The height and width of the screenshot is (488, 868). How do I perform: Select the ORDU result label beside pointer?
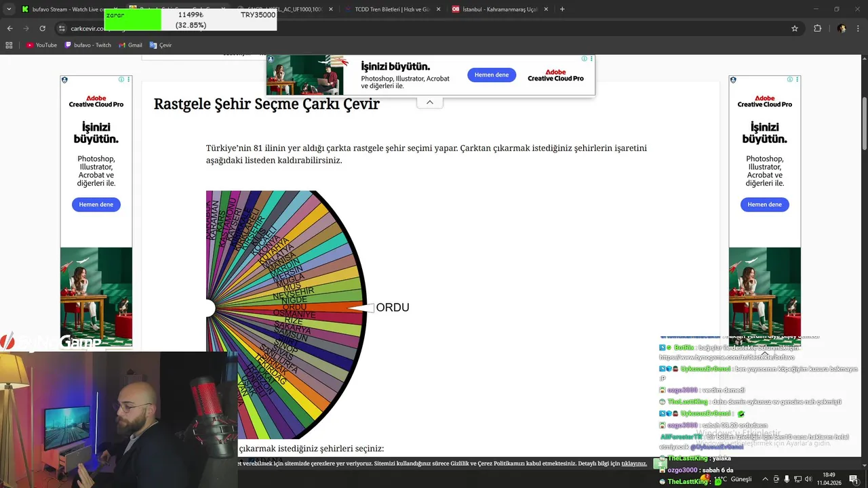pos(393,308)
